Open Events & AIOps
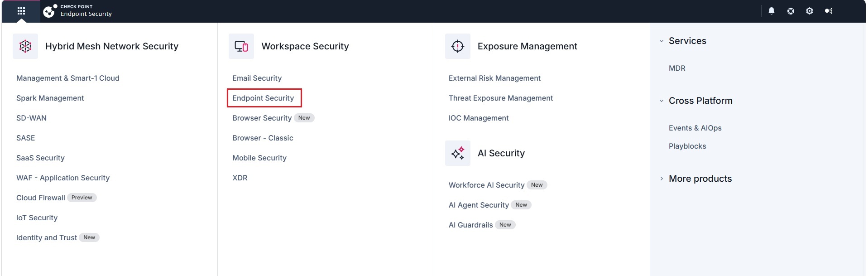 (695, 128)
